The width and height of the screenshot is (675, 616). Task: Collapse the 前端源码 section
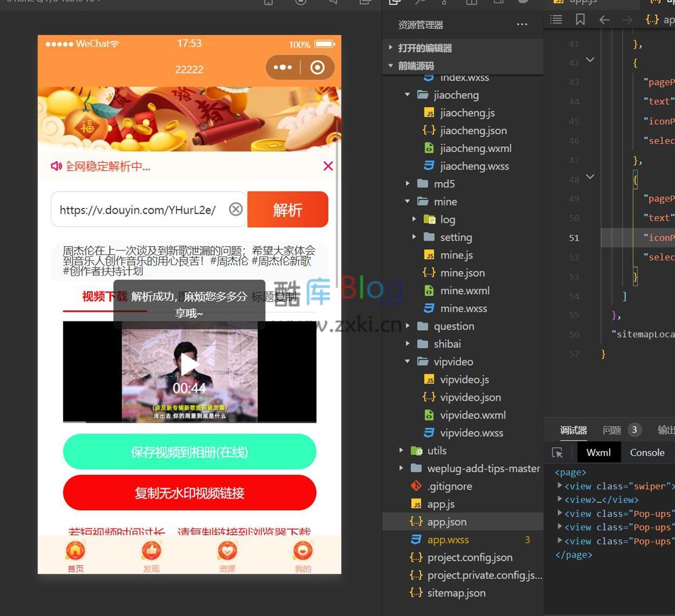click(391, 66)
